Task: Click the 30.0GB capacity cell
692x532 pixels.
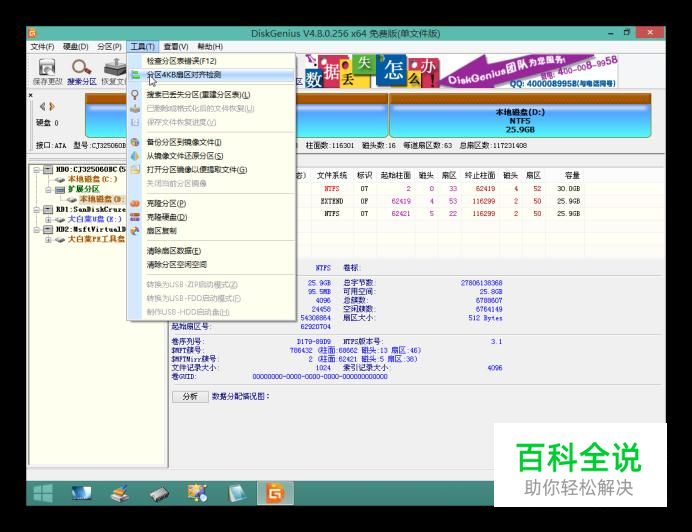Action: 568,189
